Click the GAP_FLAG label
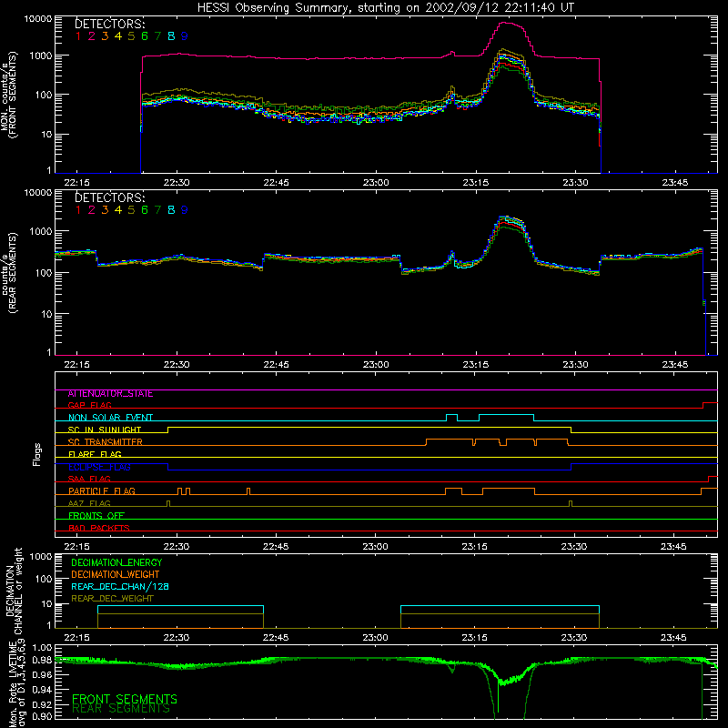728x728 pixels. pyautogui.click(x=89, y=405)
